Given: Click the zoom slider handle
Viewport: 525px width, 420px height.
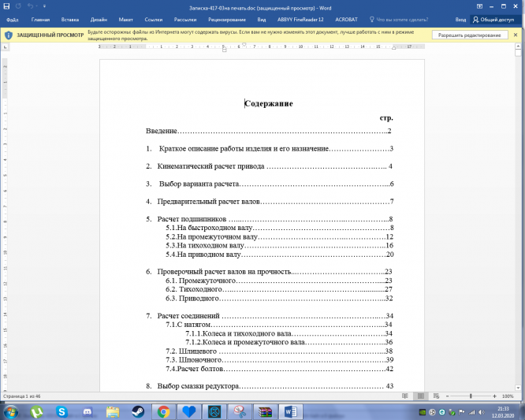Looking at the screenshot, I should tap(471, 396).
